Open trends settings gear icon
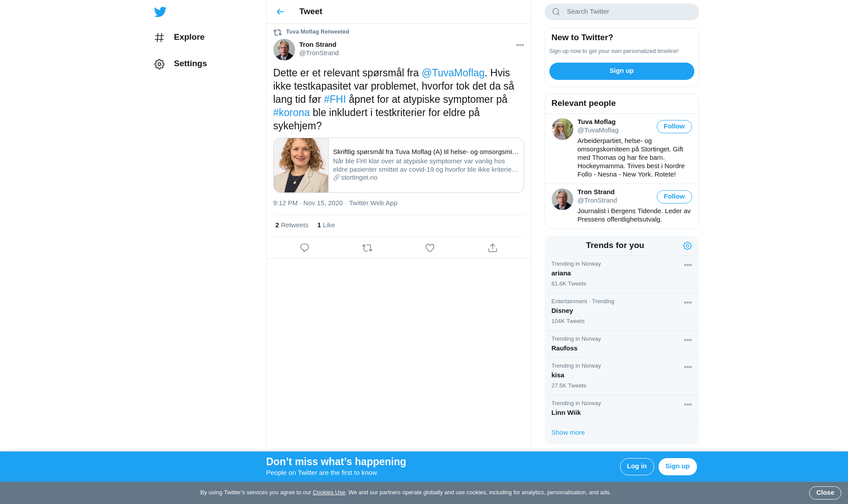The image size is (848, 504). (x=687, y=246)
